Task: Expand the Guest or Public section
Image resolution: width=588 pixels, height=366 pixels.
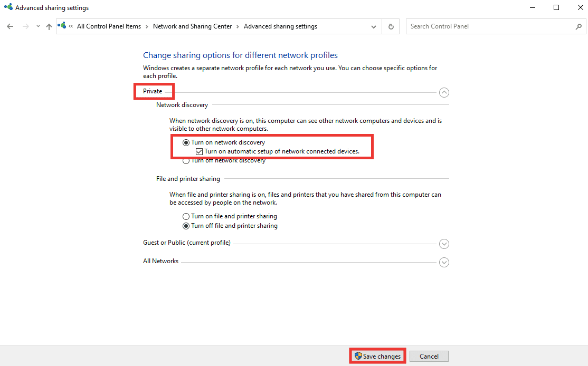Action: (x=444, y=244)
